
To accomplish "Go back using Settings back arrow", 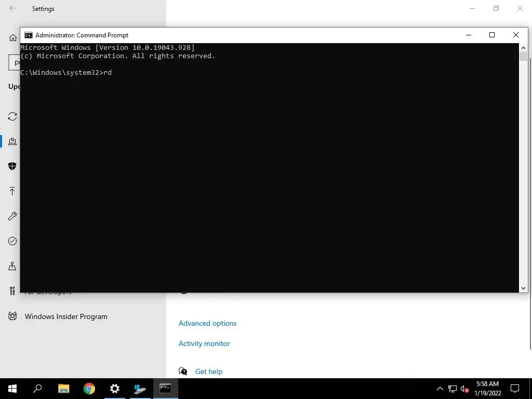I will [x=12, y=8].
